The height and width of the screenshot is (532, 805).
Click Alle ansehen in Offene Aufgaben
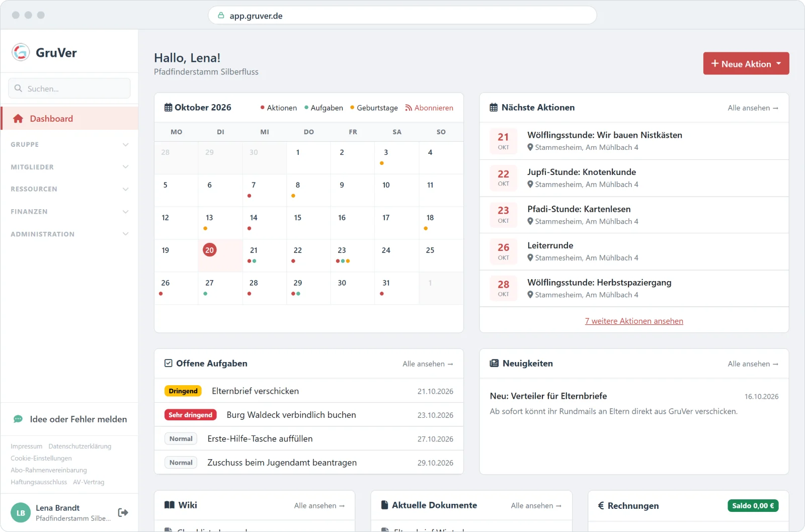click(x=428, y=364)
